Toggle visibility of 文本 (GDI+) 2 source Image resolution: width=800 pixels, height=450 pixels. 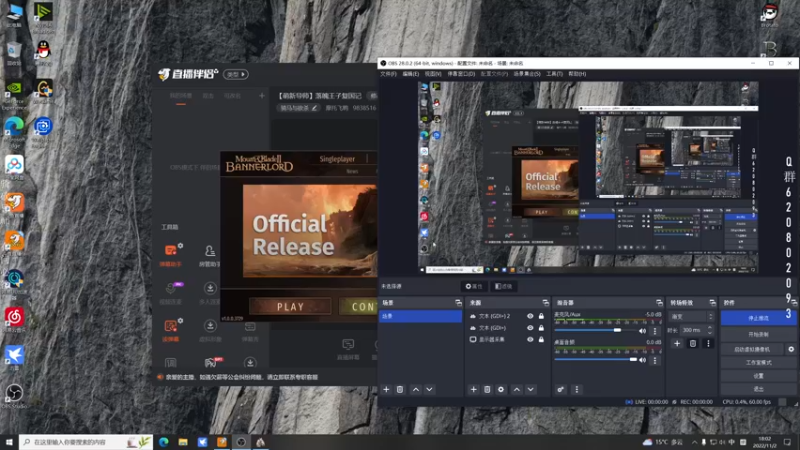tap(530, 316)
